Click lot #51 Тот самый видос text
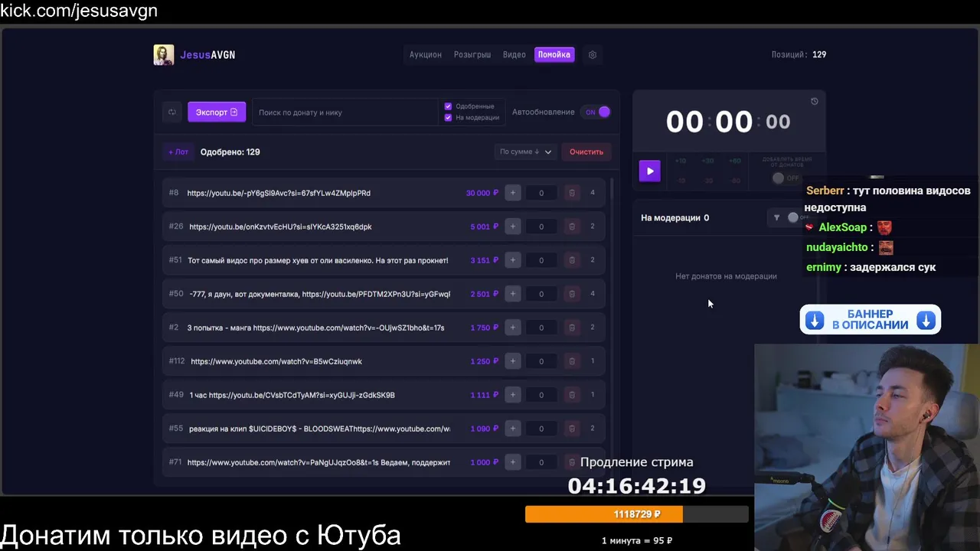Viewport: 980px width, 551px height. pyautogui.click(x=318, y=260)
